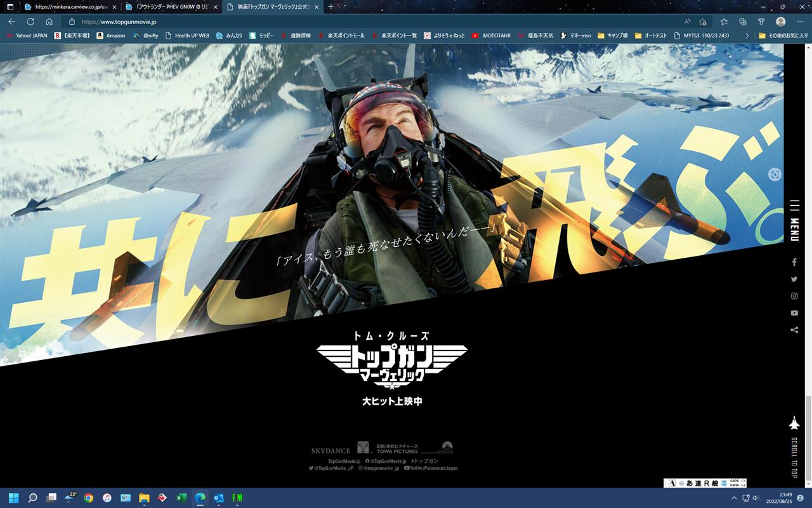Expand the bookmarks bar overflow chevron
Viewport: 812px width, 508px height.
click(747, 36)
